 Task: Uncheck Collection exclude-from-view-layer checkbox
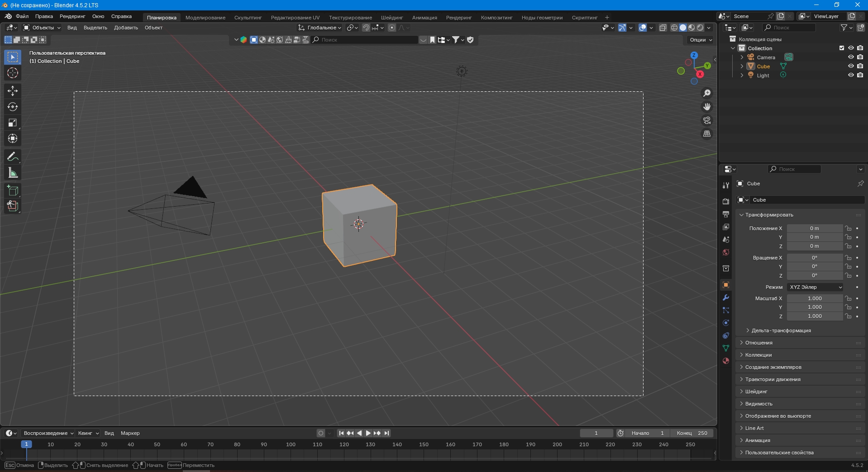click(842, 48)
